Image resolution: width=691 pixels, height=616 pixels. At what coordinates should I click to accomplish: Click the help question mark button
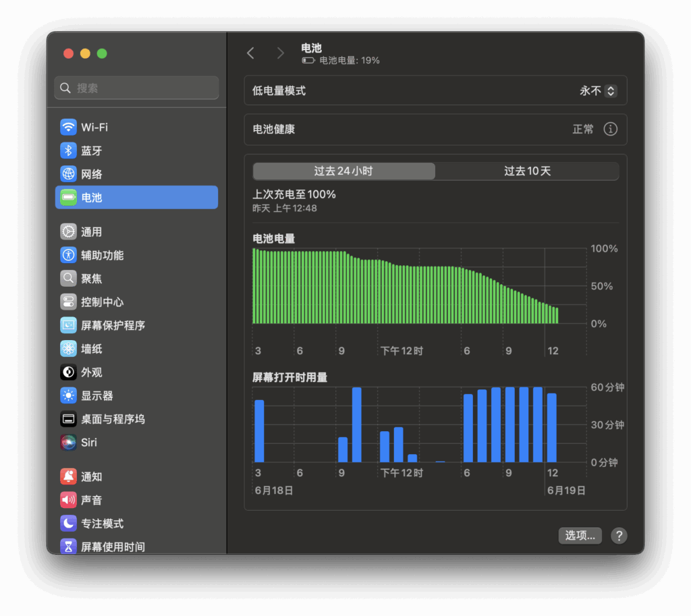[x=619, y=536]
